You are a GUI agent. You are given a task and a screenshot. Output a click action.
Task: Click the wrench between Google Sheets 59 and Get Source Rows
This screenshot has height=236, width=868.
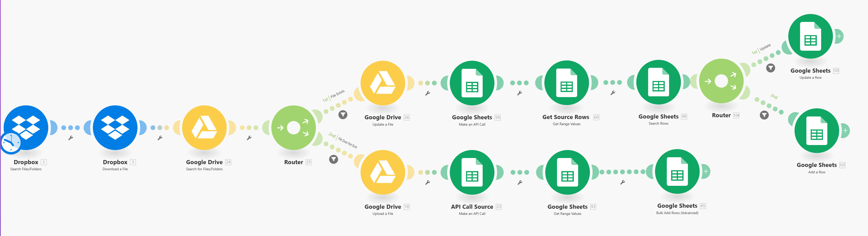[x=520, y=93]
